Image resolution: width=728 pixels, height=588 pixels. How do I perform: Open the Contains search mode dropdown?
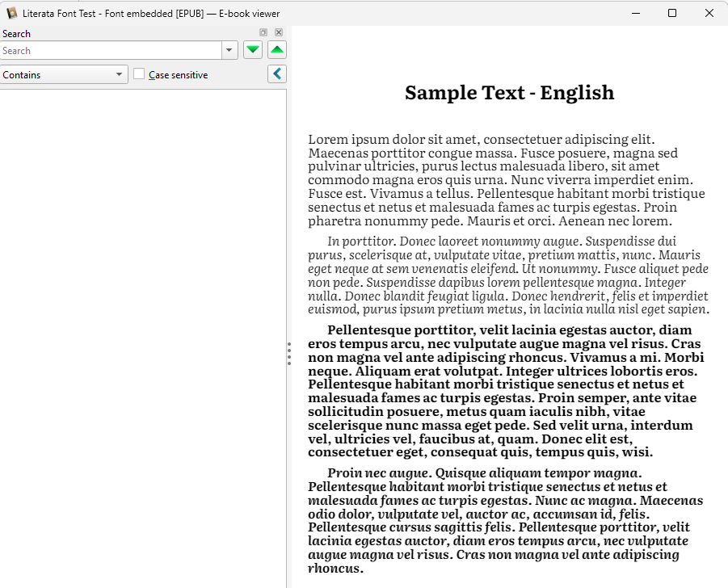pyautogui.click(x=64, y=74)
